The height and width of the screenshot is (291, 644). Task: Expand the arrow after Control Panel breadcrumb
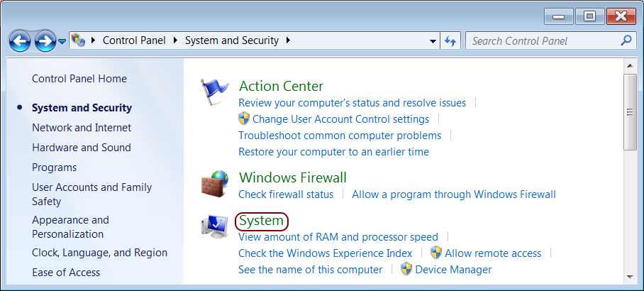pyautogui.click(x=176, y=40)
